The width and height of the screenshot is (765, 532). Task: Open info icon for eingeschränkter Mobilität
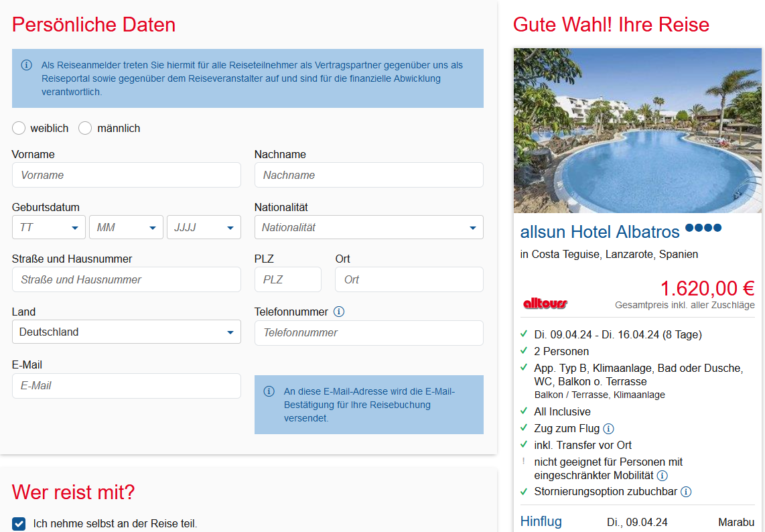point(662,476)
